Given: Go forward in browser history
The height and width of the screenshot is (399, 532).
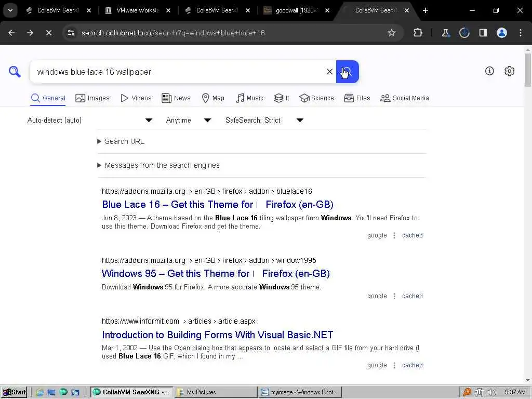Looking at the screenshot, I should click(x=30, y=33).
